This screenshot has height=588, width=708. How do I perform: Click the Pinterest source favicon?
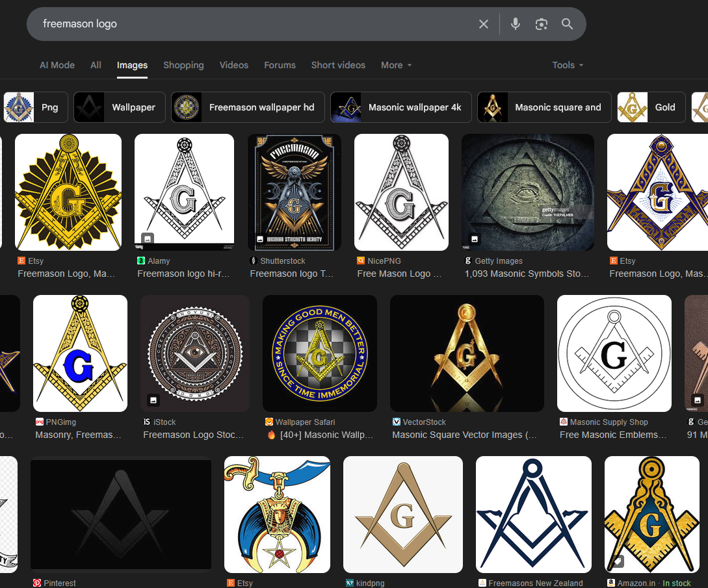pos(37,583)
